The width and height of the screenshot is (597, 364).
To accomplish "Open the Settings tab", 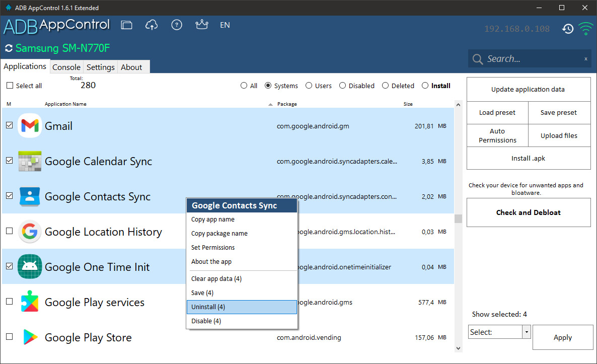I will pyautogui.click(x=101, y=67).
